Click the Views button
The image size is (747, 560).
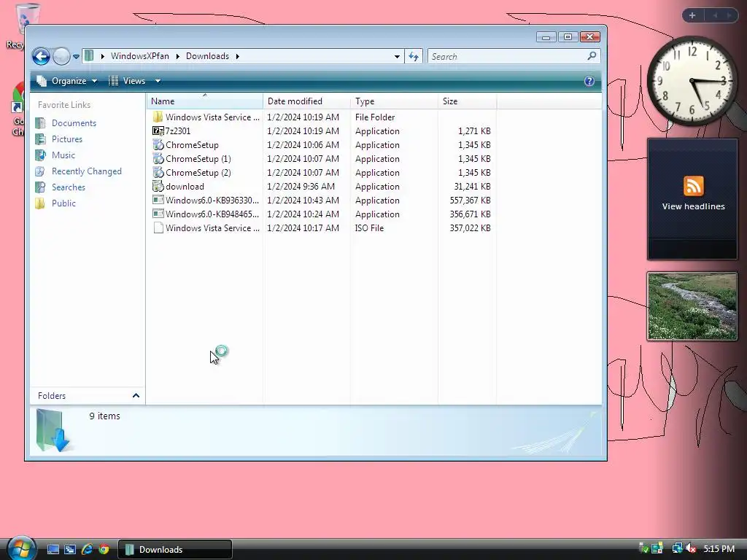tap(127, 81)
